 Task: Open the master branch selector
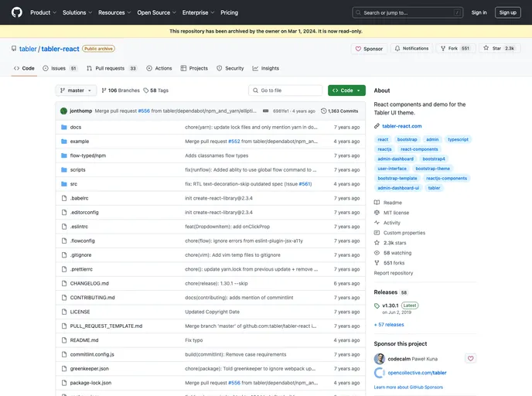click(x=76, y=90)
